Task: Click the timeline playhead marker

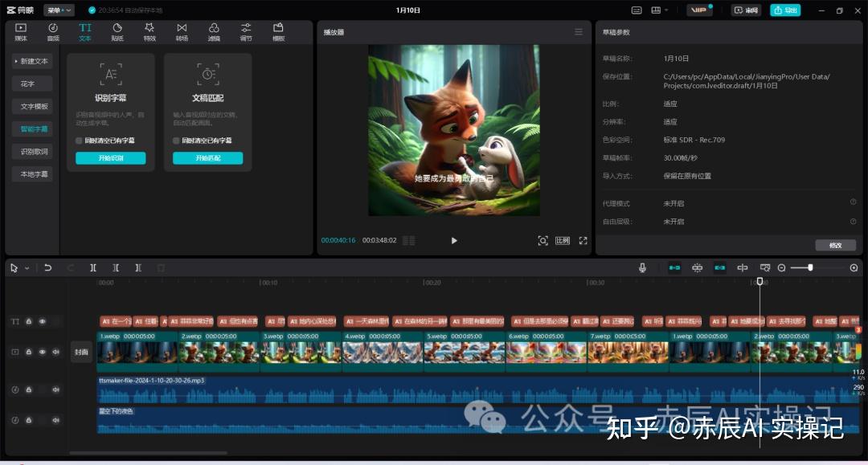Action: [x=760, y=281]
